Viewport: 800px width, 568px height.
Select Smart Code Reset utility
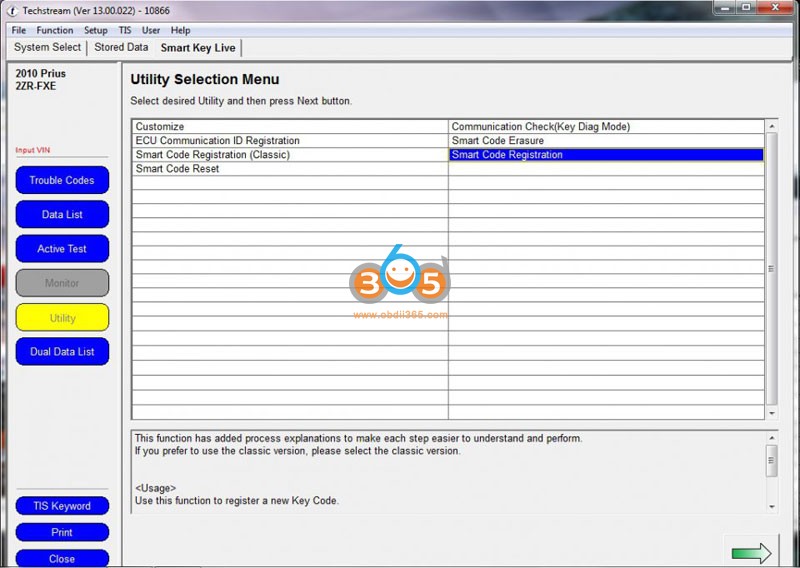(290, 169)
